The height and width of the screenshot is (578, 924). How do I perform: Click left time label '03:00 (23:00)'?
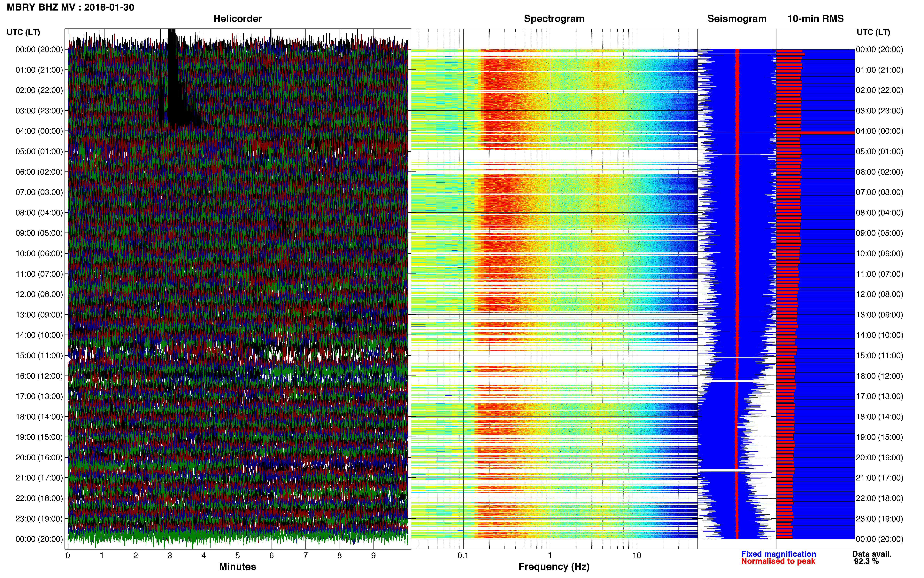(39, 111)
